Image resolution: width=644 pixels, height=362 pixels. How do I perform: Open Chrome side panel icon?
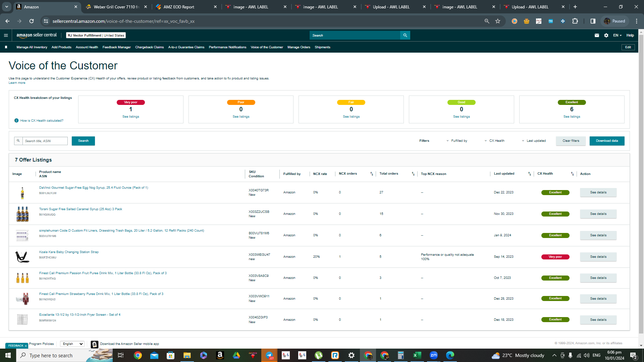593,21
